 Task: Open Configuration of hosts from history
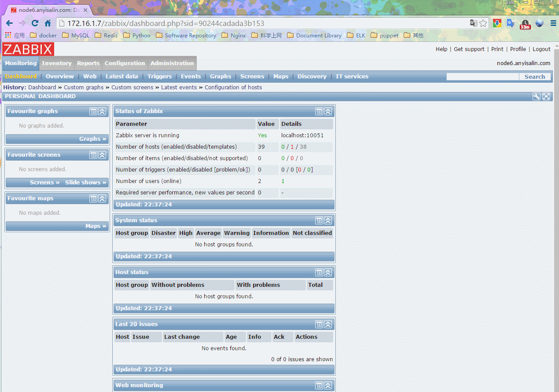tap(233, 88)
